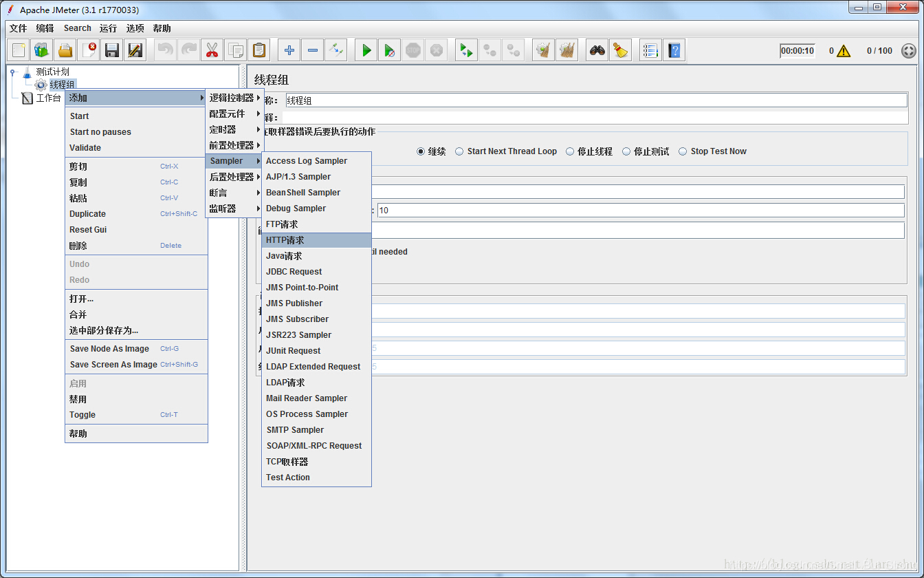Image resolution: width=924 pixels, height=578 pixels.
Task: Expand the 定时器 submenu
Action: pyautogui.click(x=234, y=129)
